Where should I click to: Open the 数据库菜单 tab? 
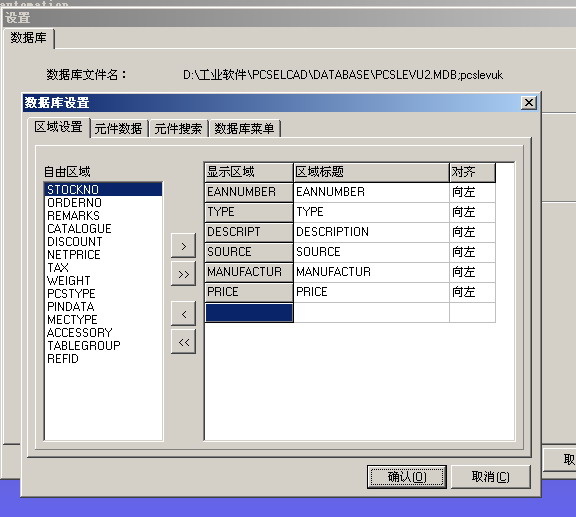244,129
